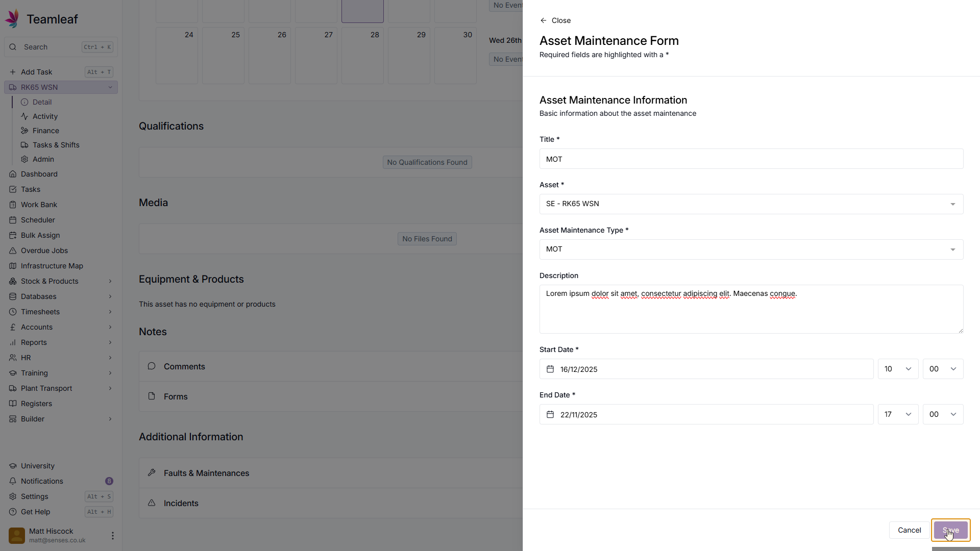The height and width of the screenshot is (551, 980).
Task: Open the Start Date hour dropdown
Action: point(898,369)
